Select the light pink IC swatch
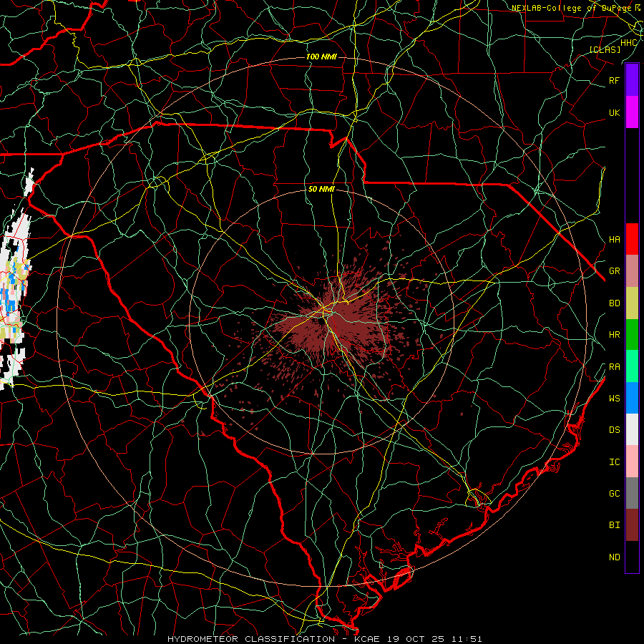The image size is (644, 644). (632, 462)
